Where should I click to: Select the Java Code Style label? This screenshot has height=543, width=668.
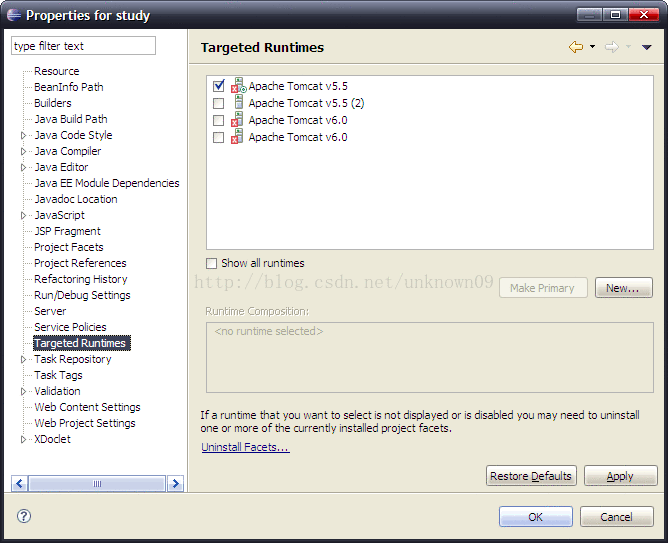73,135
